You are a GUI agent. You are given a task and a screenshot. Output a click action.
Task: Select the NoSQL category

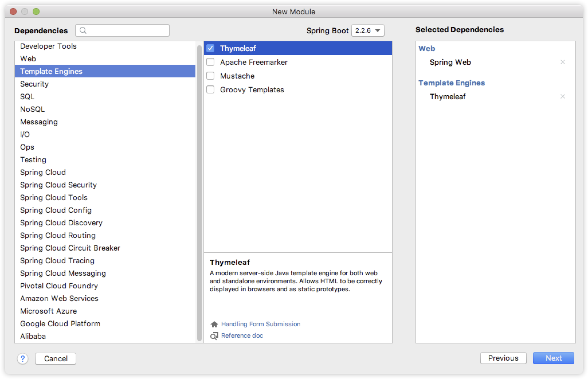click(x=32, y=109)
